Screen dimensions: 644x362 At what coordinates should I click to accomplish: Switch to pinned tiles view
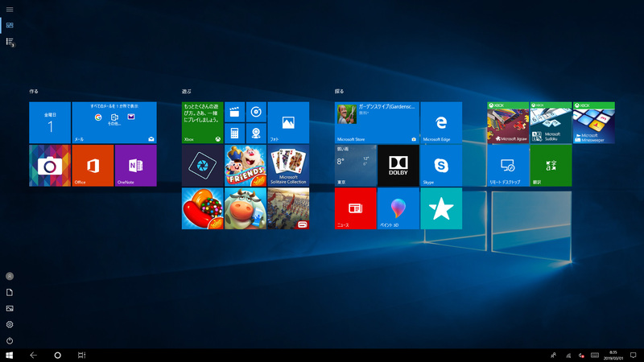pos(10,26)
